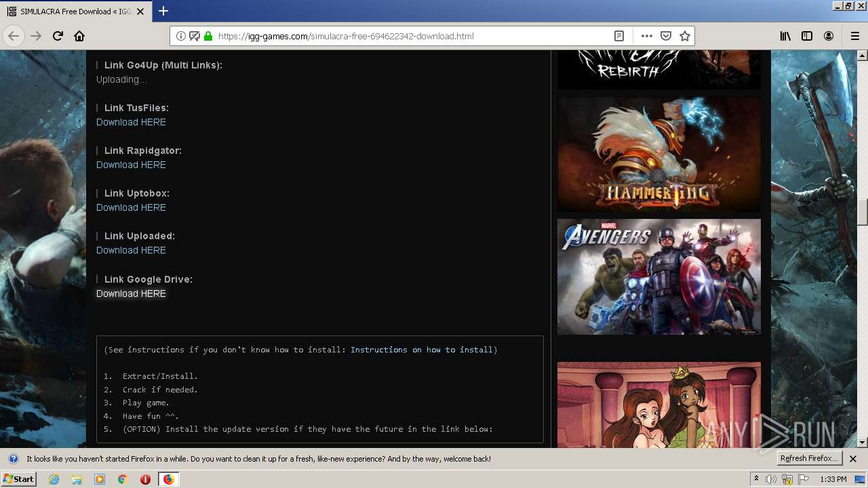The width and height of the screenshot is (868, 488).
Task: Reload the current page
Action: 58,36
